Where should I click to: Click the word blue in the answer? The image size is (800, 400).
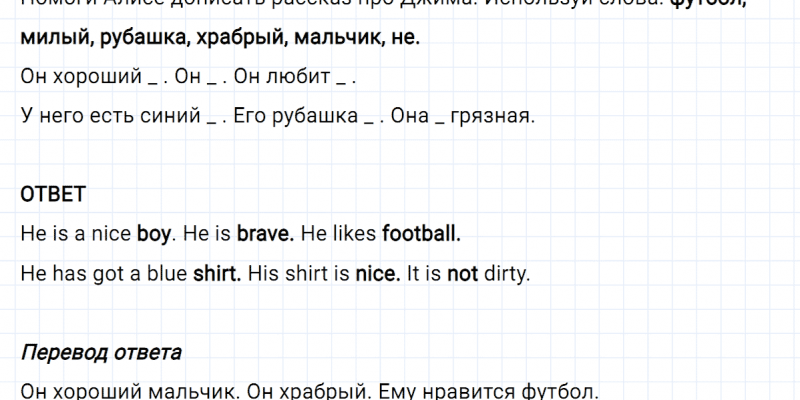pyautogui.click(x=166, y=273)
